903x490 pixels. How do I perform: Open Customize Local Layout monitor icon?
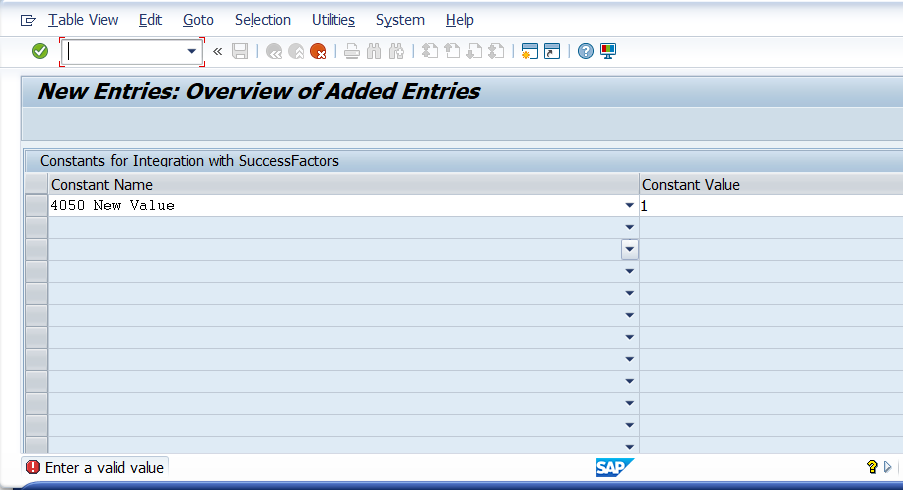click(x=608, y=51)
